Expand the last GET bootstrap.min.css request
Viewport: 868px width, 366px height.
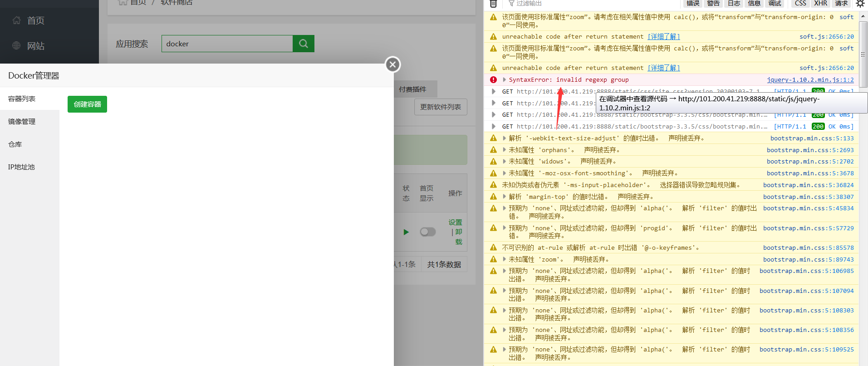[493, 126]
